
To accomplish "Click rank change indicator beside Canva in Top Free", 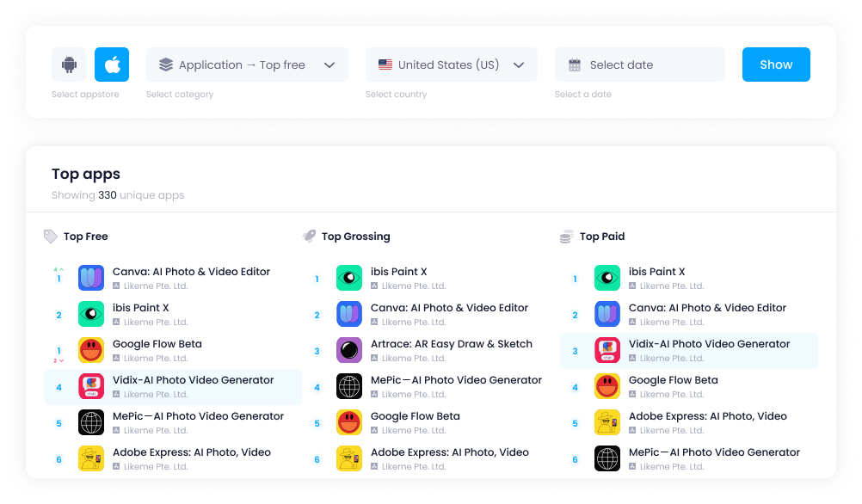I will (x=58, y=269).
